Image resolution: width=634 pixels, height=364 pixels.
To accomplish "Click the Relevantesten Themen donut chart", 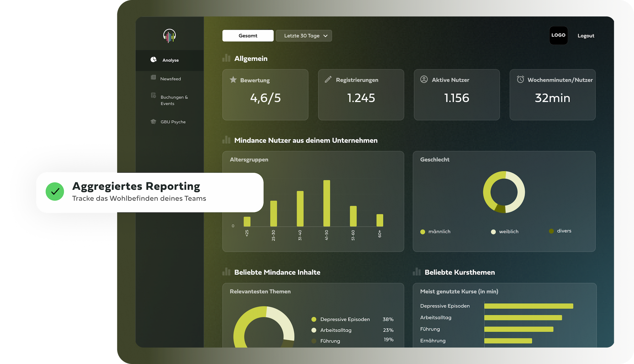I will (264, 327).
